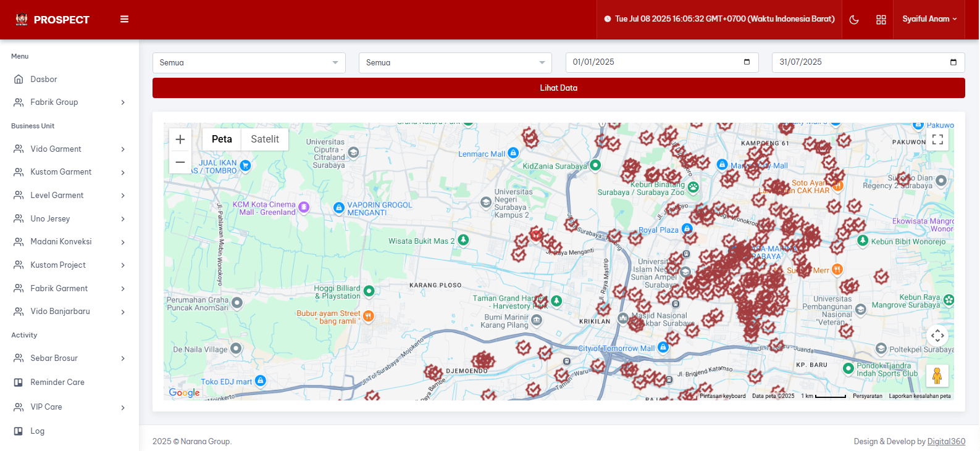Expand Level Garment menu

click(69, 196)
